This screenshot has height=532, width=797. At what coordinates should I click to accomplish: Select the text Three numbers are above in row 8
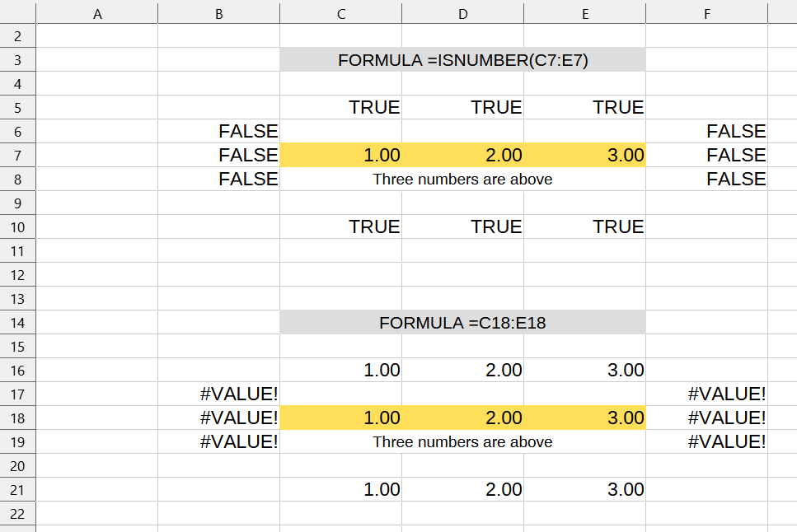[463, 179]
